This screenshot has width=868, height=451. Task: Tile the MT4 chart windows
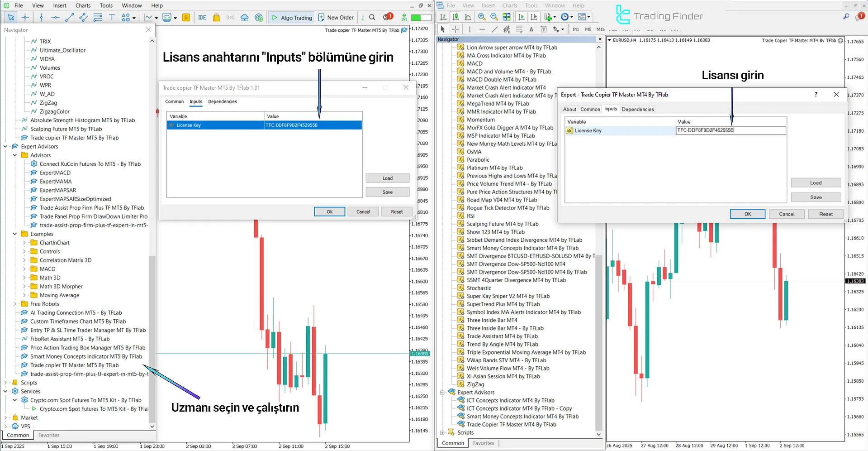pos(507,17)
